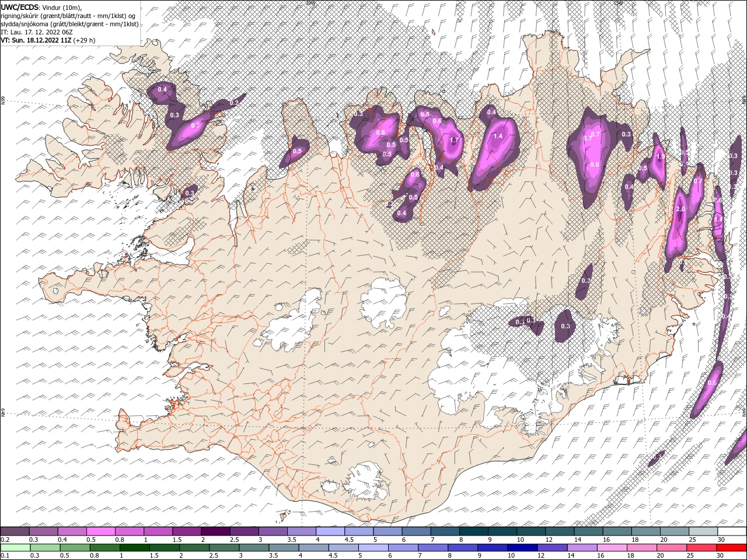Image resolution: width=747 pixels, height=560 pixels.
Task: Click the "rigning/skúrir" legend description line
Action: (69, 16)
